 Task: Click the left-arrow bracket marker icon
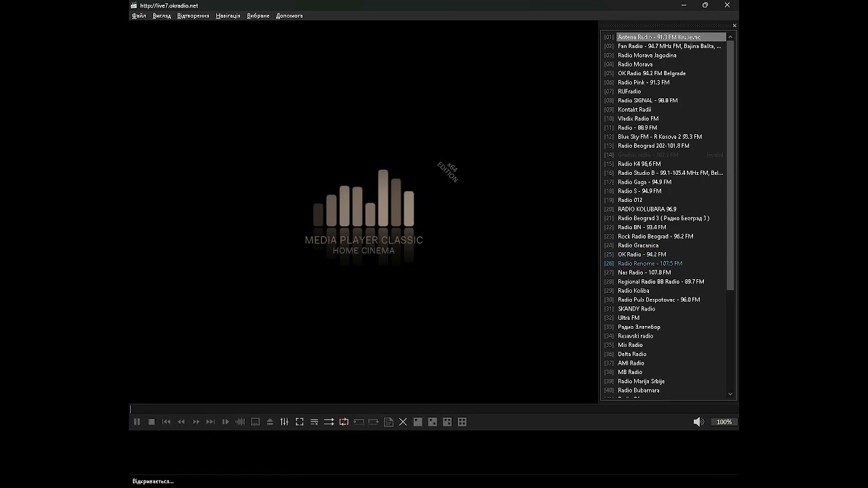(x=359, y=422)
